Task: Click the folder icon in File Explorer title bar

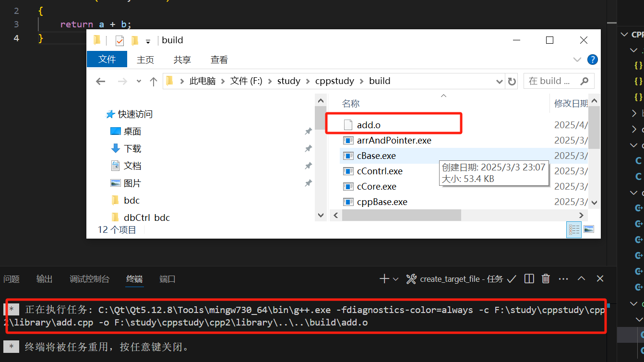Action: [x=97, y=40]
